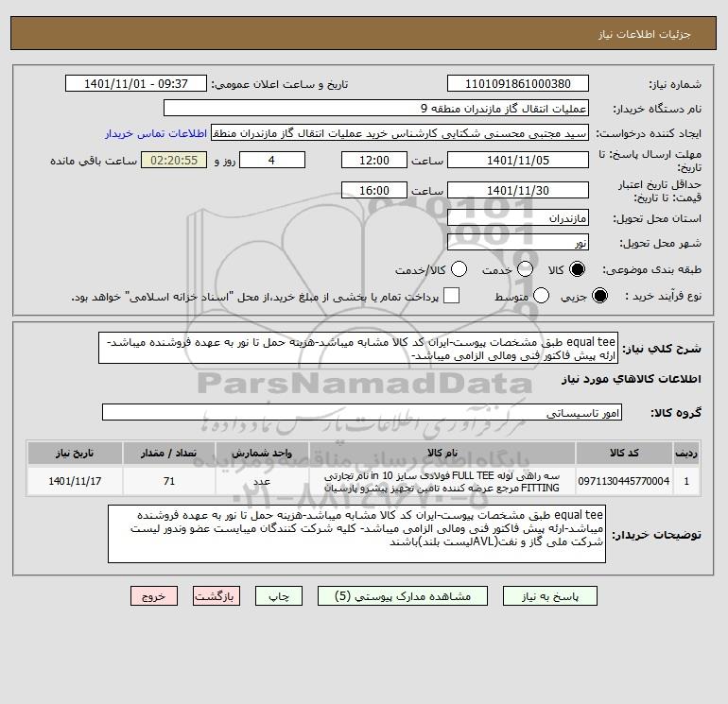This screenshot has width=728, height=704.
Task: Select the خدمت radio button
Action: [525, 269]
